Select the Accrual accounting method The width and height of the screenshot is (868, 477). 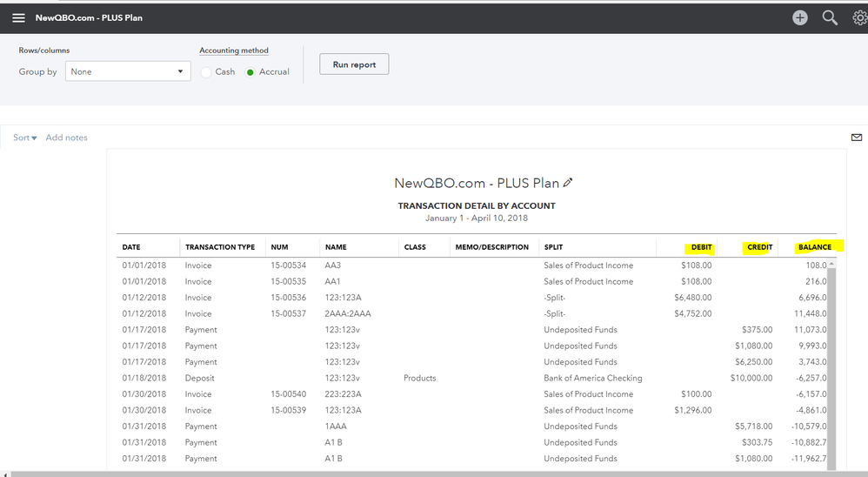point(250,72)
